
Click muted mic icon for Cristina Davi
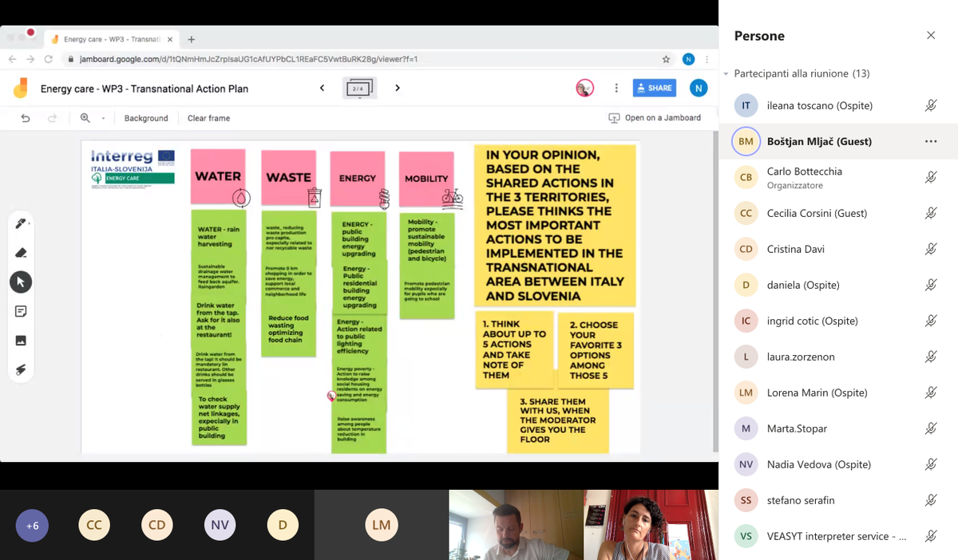931,249
